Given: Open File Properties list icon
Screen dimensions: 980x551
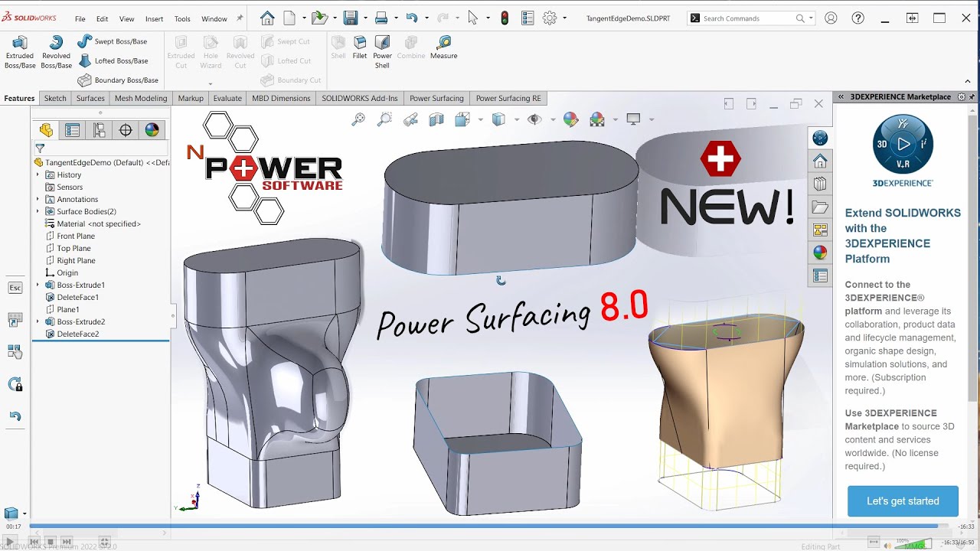Looking at the screenshot, I should (x=527, y=18).
